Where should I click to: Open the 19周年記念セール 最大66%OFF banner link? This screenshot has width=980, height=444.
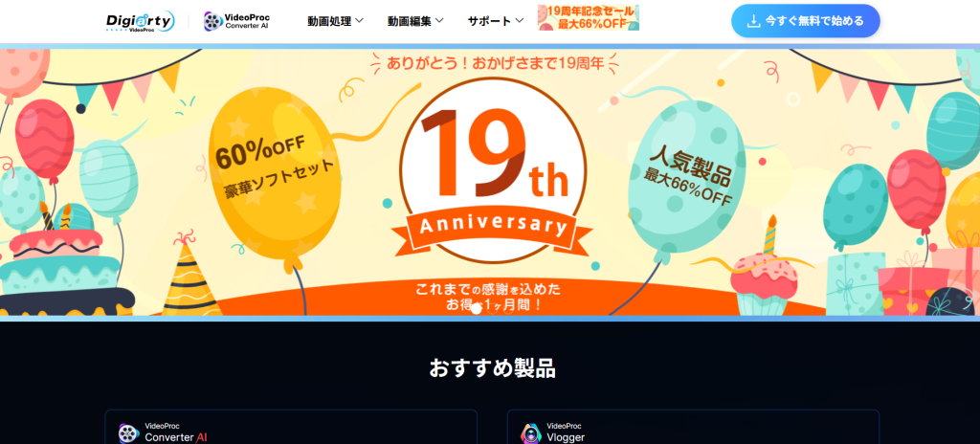click(x=589, y=17)
